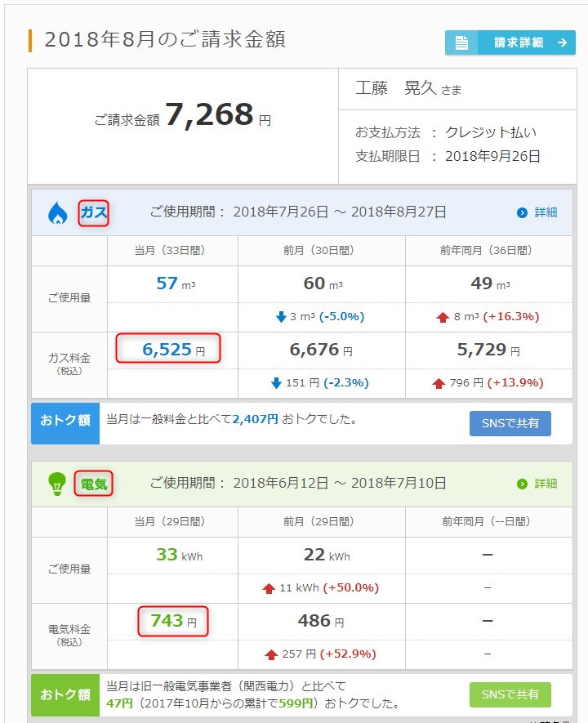The width and height of the screenshot is (588, 723).
Task: Click the green circle arrow beside electricity 詳細
Action: [522, 484]
